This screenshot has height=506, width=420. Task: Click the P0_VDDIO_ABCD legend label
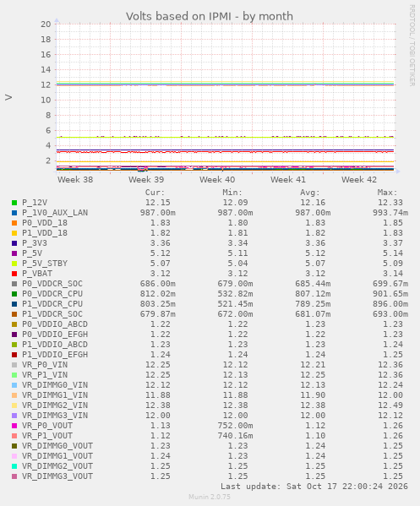coord(55,324)
